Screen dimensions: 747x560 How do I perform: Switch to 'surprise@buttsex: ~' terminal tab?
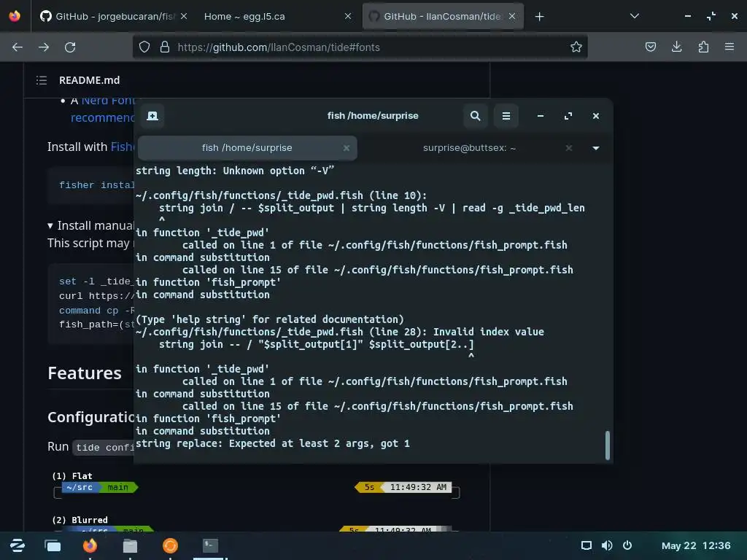(x=469, y=148)
